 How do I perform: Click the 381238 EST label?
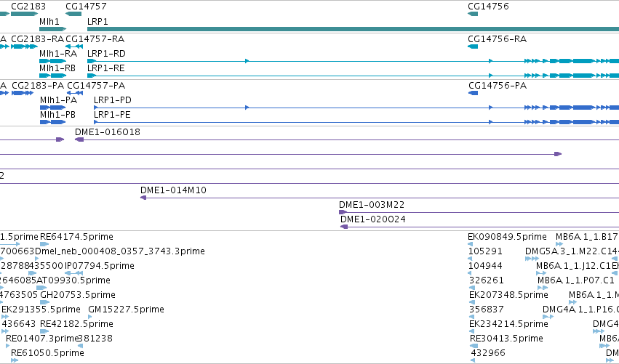coord(95,339)
